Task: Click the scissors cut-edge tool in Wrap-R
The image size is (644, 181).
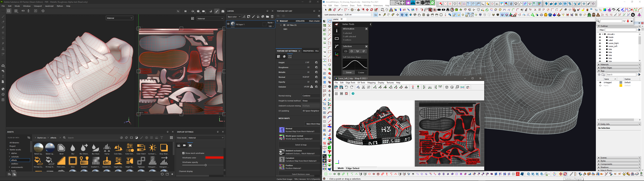Action: coord(363,87)
